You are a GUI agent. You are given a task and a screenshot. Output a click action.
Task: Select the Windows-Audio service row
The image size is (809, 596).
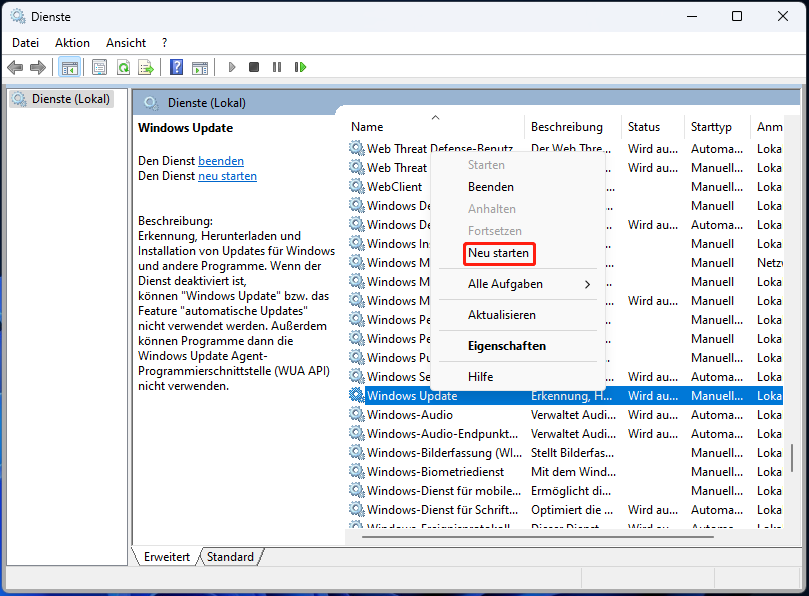565,414
